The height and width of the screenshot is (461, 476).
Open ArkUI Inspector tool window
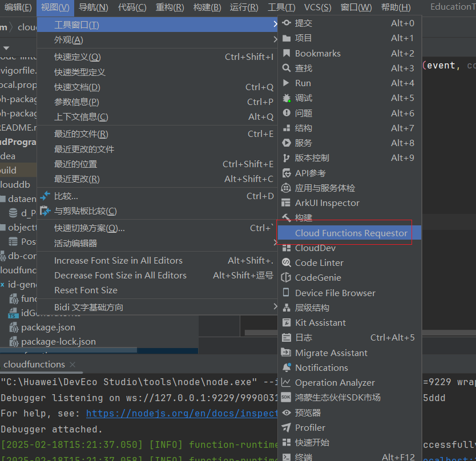click(349, 203)
